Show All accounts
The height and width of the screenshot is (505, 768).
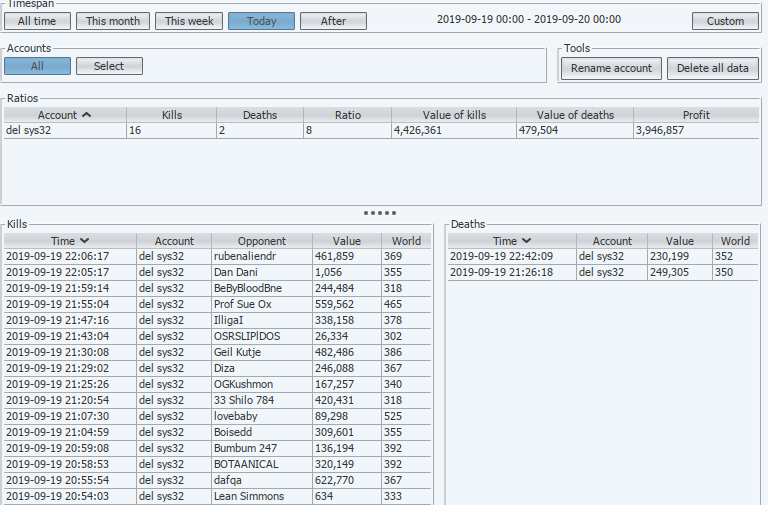pyautogui.click(x=37, y=66)
